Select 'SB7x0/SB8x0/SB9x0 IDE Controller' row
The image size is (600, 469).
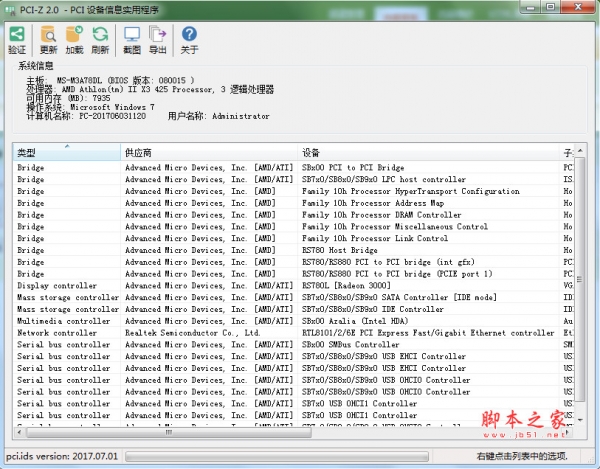coord(294,309)
